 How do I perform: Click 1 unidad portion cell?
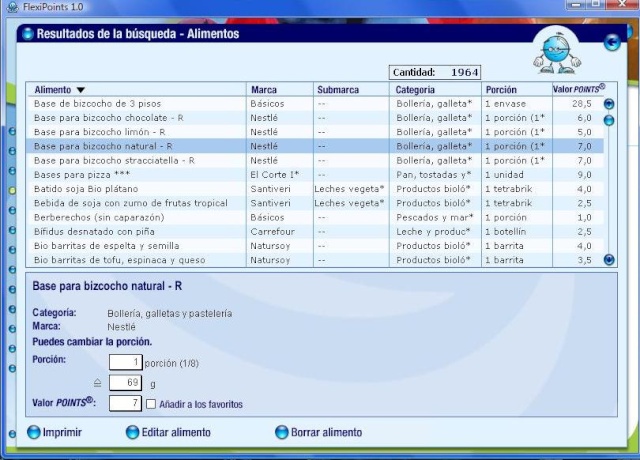504,175
